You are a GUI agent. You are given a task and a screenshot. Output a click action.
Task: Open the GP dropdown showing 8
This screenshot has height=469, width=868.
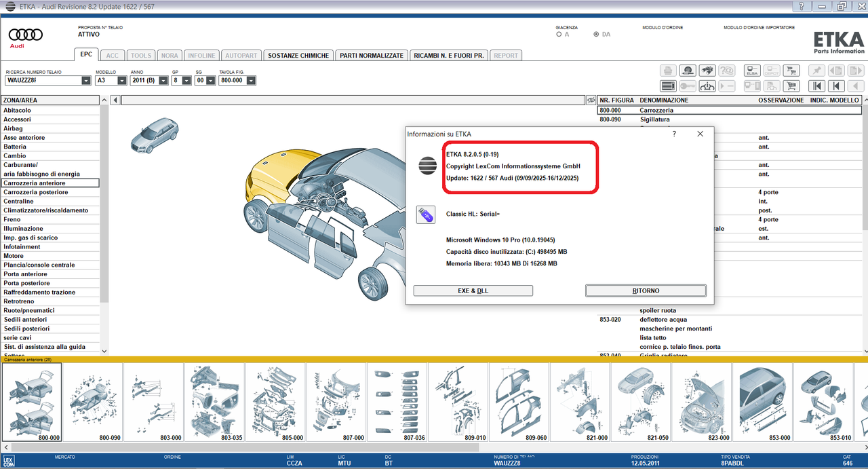pos(186,80)
